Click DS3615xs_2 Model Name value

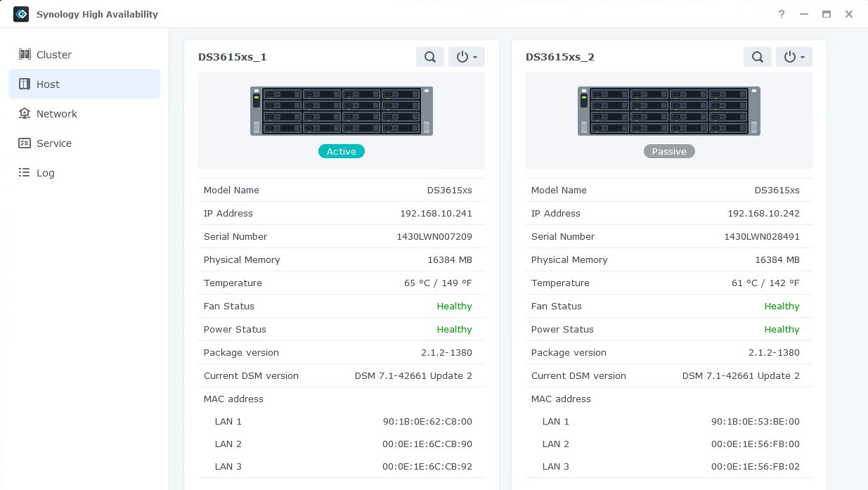click(777, 190)
